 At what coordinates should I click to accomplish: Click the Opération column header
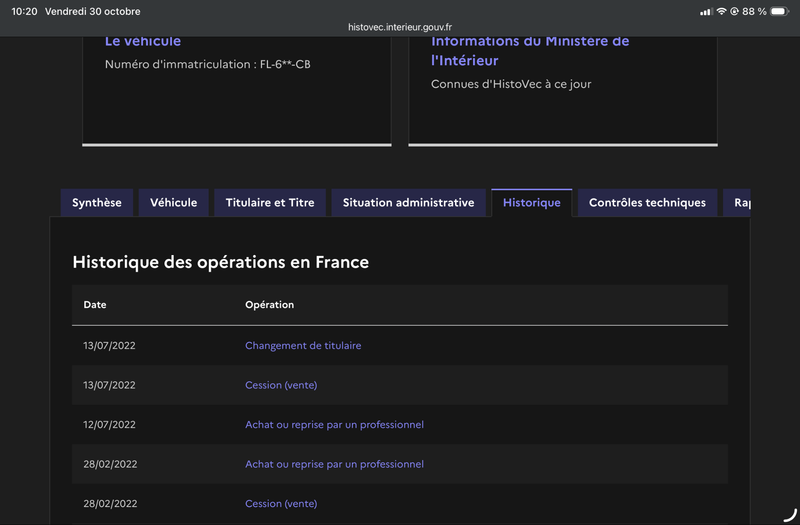click(x=269, y=305)
